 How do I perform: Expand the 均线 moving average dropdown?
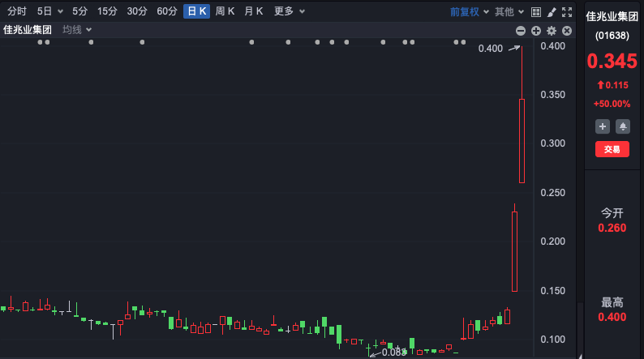(x=78, y=30)
